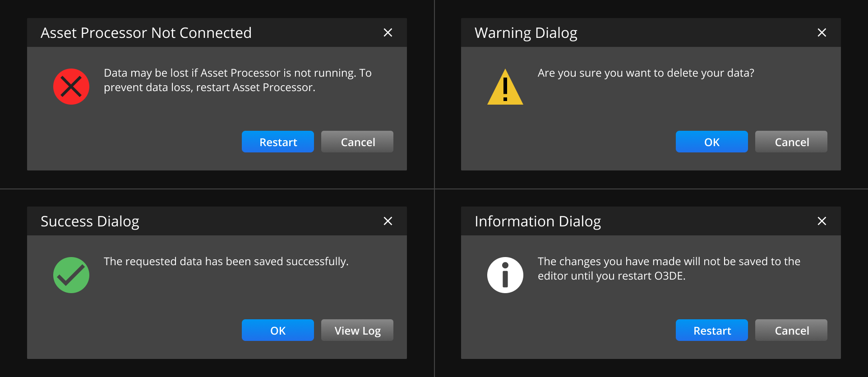This screenshot has width=868, height=377.
Task: Confirm data deletion with OK
Action: [711, 142]
